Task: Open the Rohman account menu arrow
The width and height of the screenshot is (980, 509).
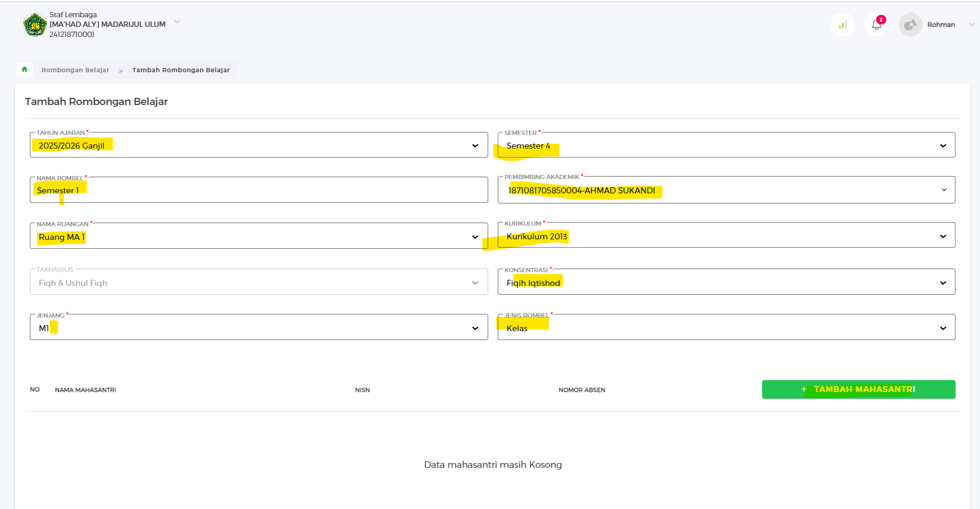Action: [x=972, y=25]
